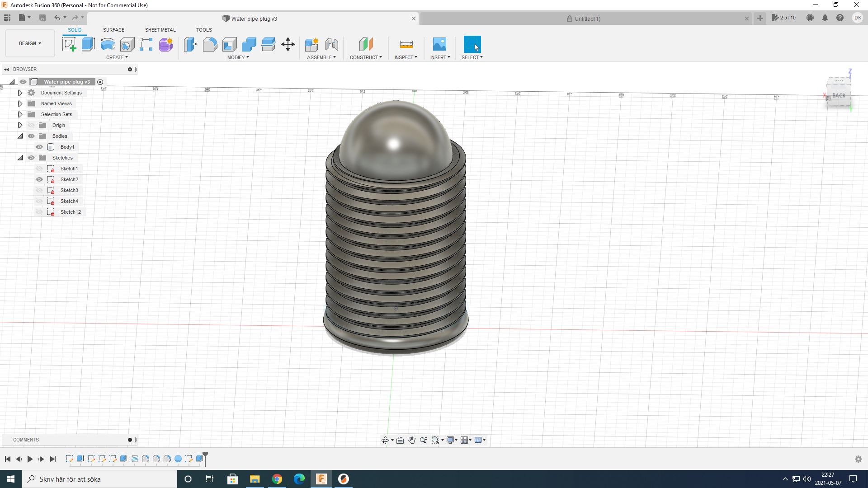Open the Help question mark icon
The image size is (868, 488).
(840, 18)
